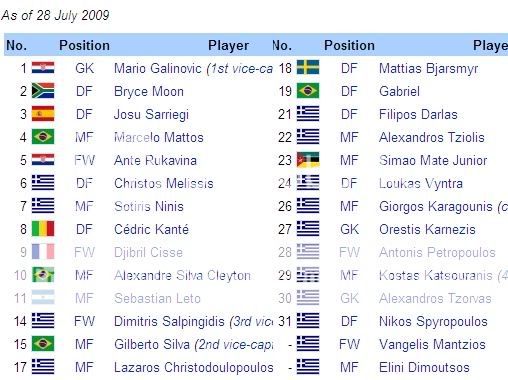The height and width of the screenshot is (380, 508).
Task: Click FW position link for Vangelis Mantzios
Action: pos(349,344)
